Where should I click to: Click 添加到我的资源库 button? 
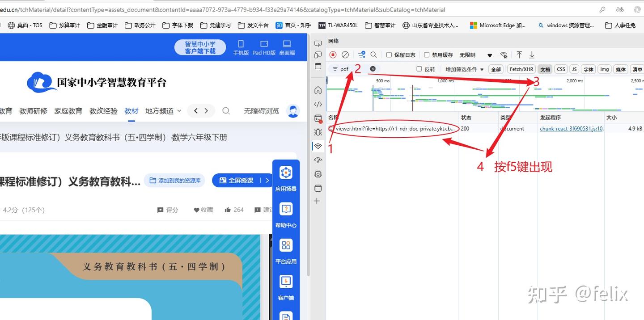(x=174, y=181)
